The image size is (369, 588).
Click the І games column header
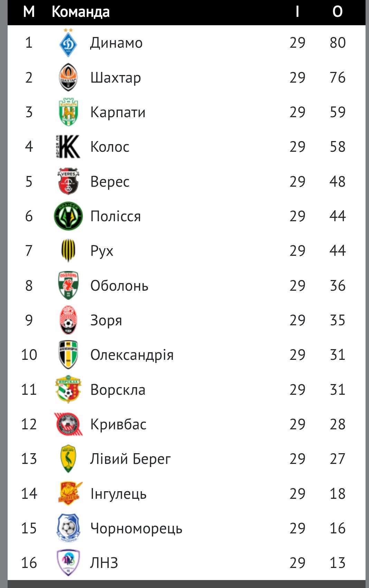click(297, 12)
